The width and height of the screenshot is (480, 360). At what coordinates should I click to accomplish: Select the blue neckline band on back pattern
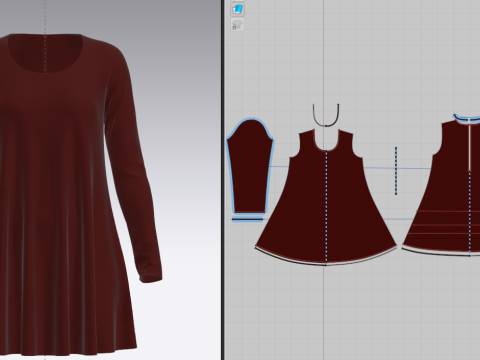(467, 119)
